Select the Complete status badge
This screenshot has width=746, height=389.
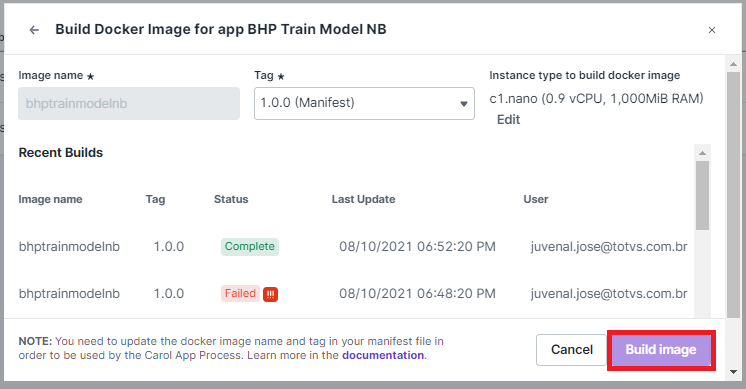point(250,246)
